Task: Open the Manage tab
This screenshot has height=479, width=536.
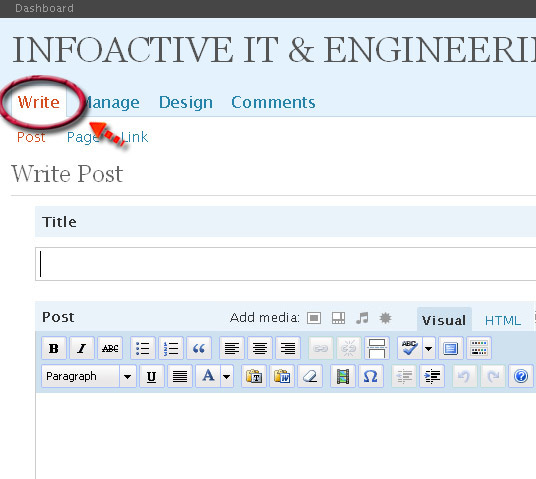Action: click(111, 103)
